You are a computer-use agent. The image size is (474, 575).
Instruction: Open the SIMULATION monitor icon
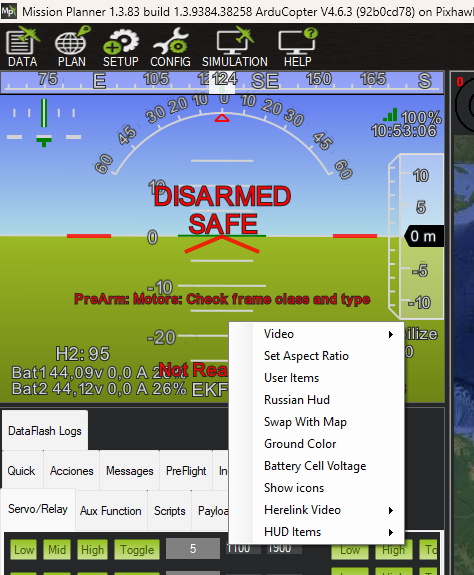tap(235, 47)
